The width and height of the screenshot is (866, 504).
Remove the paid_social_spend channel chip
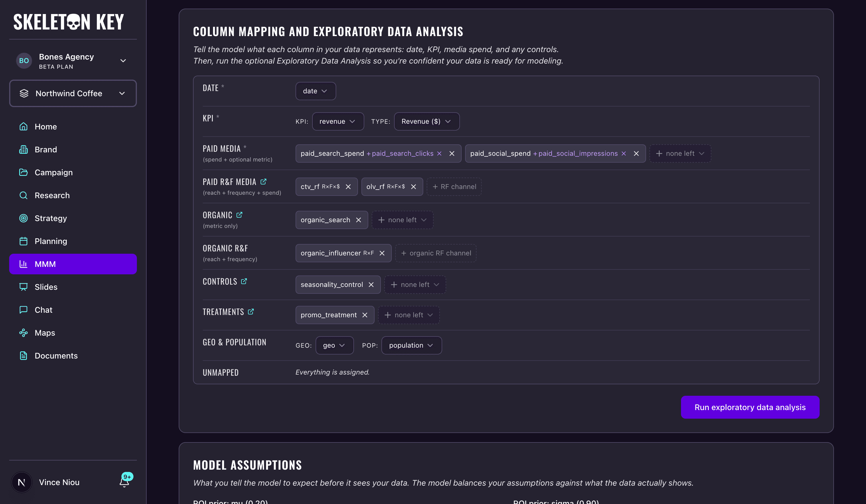click(x=636, y=153)
